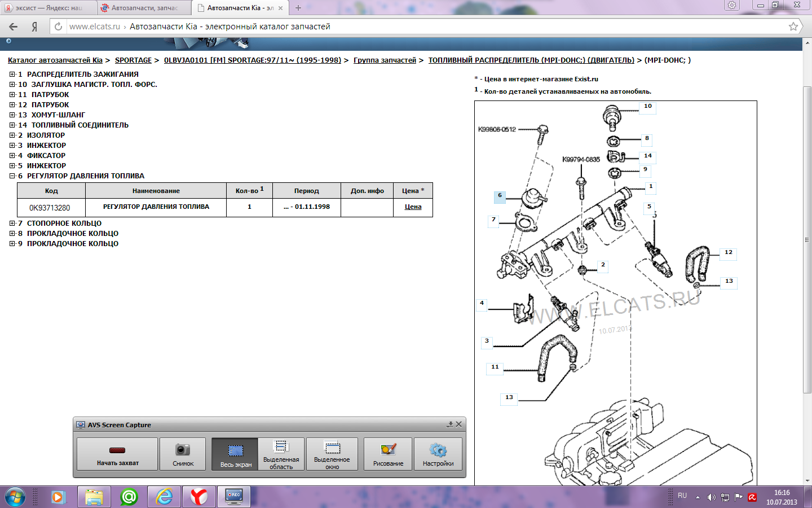Click the address bar URL field

[x=395, y=27]
